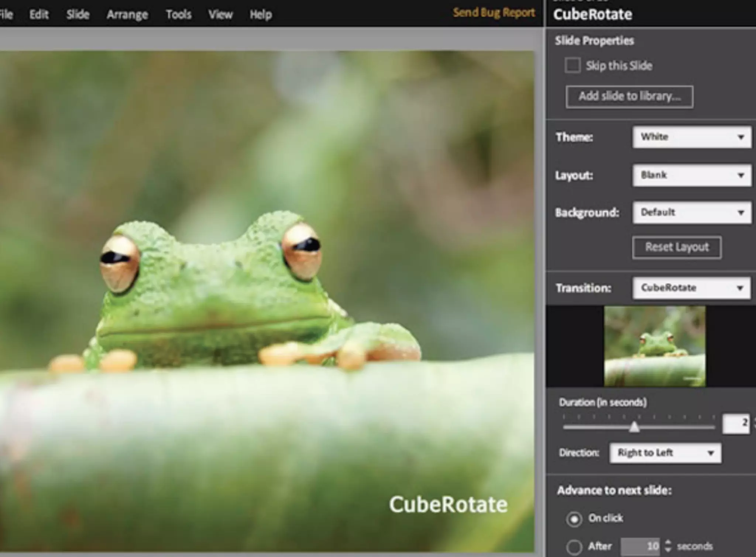
Task: Open the View menu
Action: click(x=220, y=14)
